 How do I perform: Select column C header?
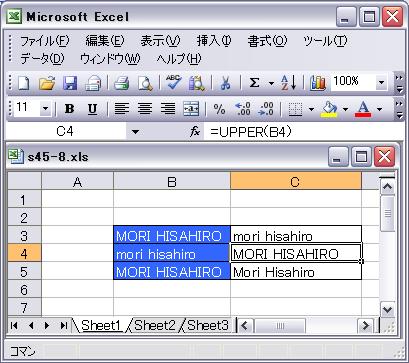(x=296, y=181)
